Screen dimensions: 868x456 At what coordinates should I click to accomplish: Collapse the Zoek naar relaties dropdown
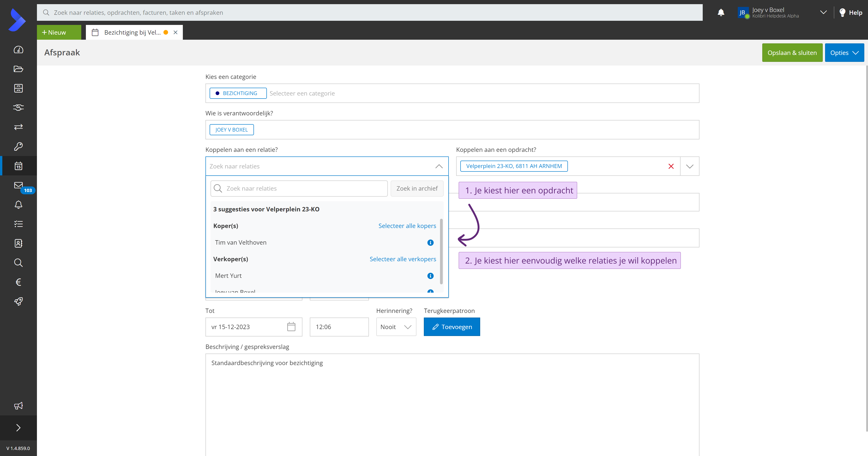(x=439, y=166)
